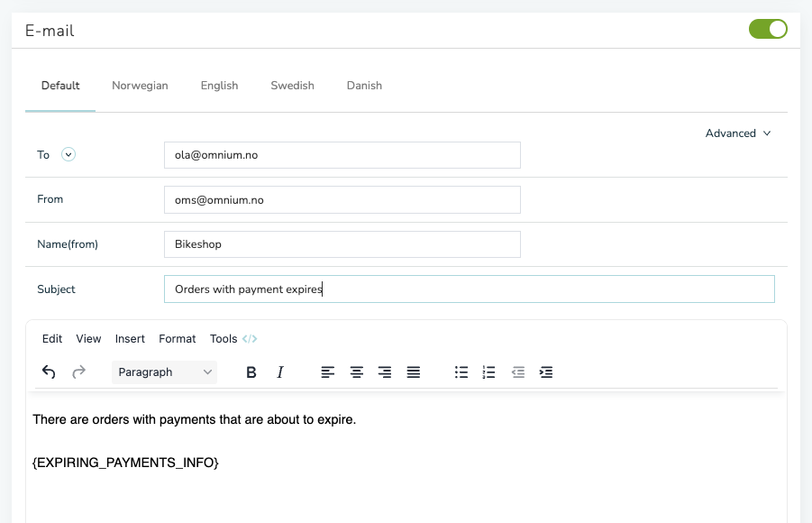
Task: Click the From email input field
Action: 342,199
